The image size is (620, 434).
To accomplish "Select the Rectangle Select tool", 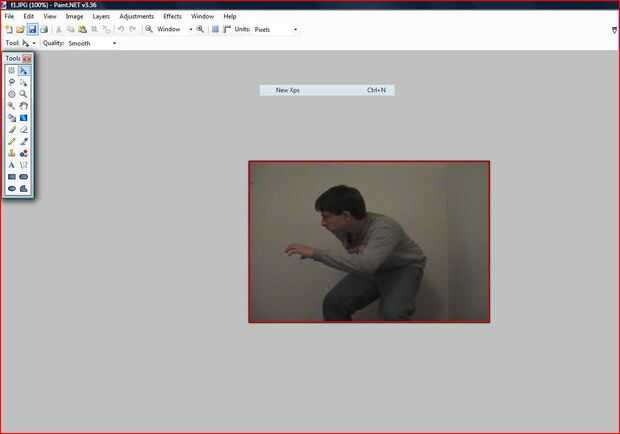I will (x=11, y=71).
